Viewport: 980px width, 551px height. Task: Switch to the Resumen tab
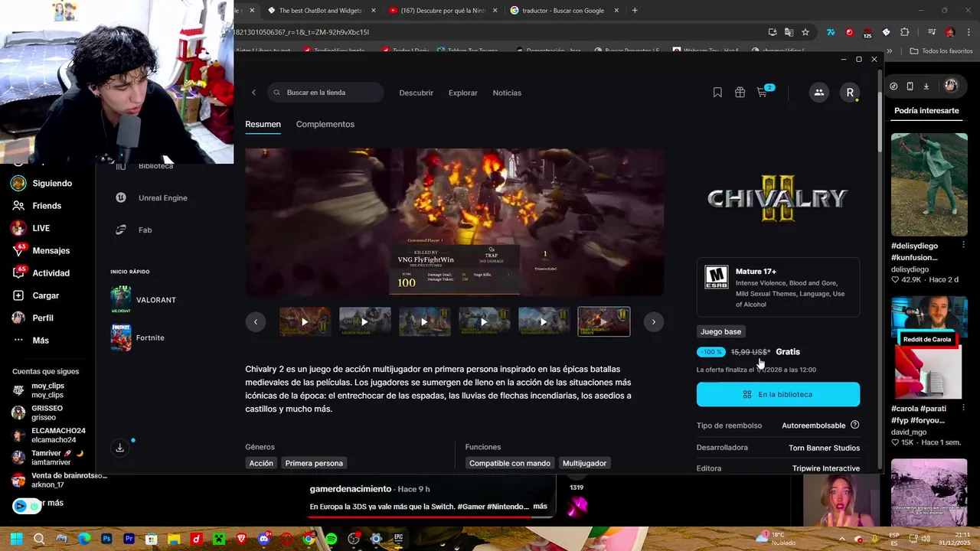[263, 124]
